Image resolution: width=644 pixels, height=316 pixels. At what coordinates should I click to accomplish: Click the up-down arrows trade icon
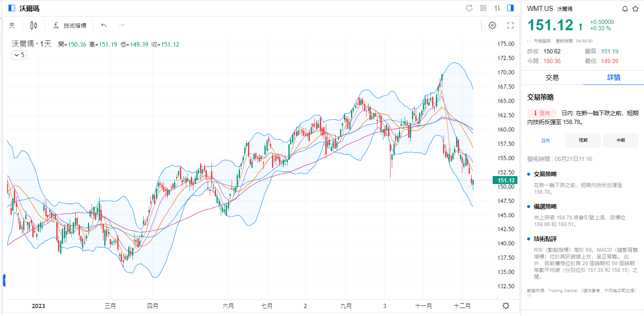(x=497, y=8)
